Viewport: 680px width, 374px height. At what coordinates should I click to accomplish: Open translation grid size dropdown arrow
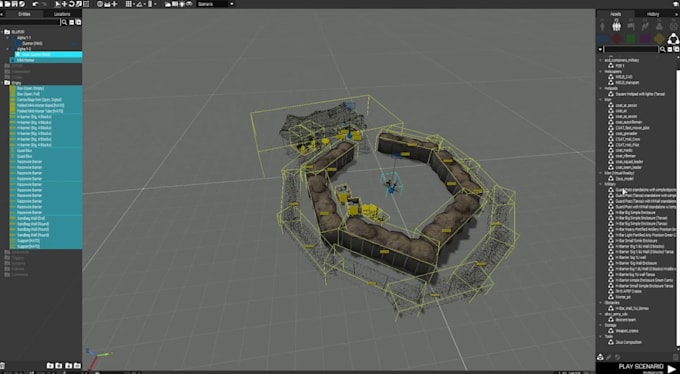134,4
